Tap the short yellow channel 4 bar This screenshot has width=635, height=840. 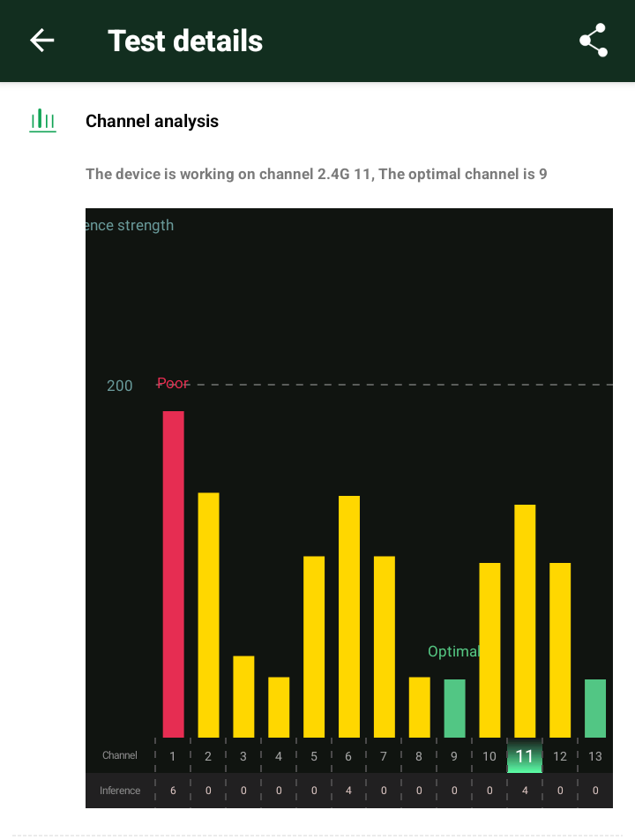(279, 707)
